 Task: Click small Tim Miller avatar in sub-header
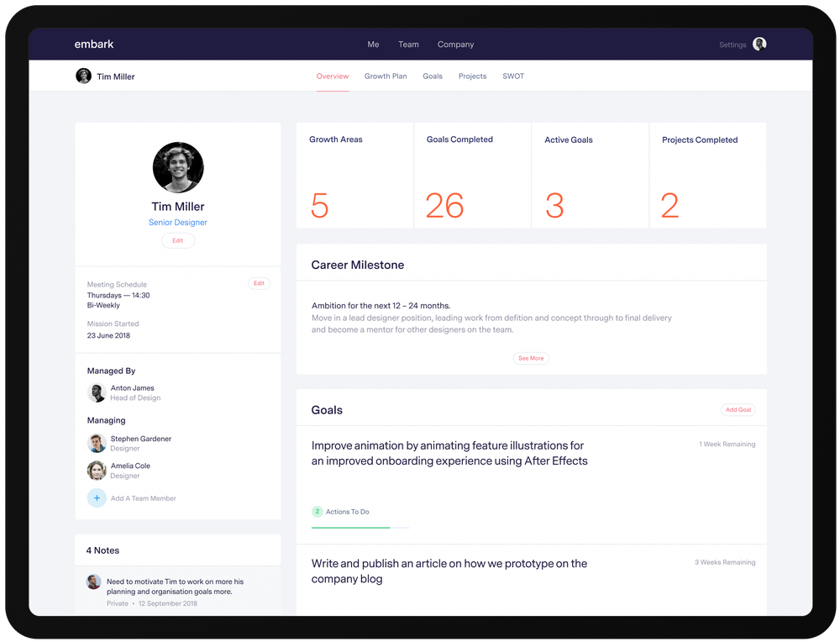pos(83,76)
